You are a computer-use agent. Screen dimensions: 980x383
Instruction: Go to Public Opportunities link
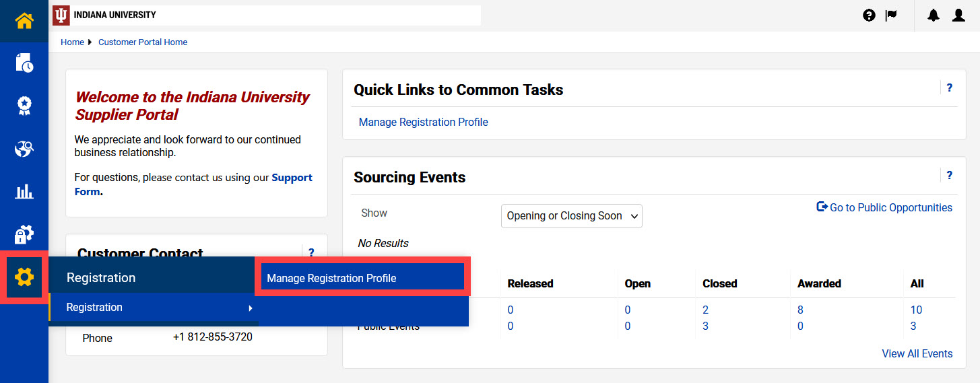(x=884, y=207)
